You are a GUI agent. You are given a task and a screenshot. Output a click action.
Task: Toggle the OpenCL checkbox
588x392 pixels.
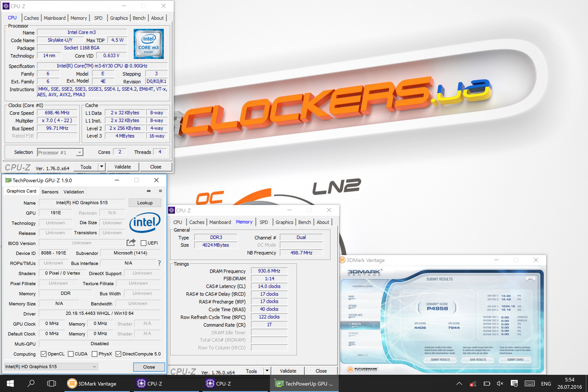pos(43,354)
